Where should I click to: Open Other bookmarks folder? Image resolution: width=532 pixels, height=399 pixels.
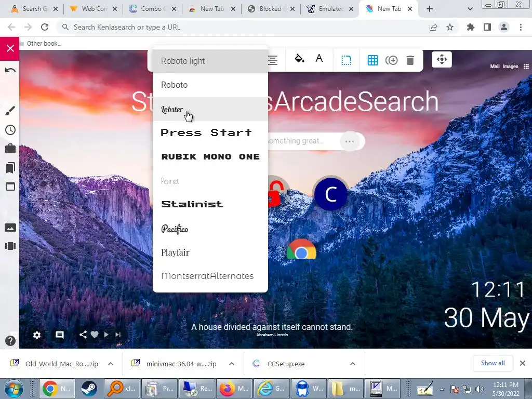point(41,44)
